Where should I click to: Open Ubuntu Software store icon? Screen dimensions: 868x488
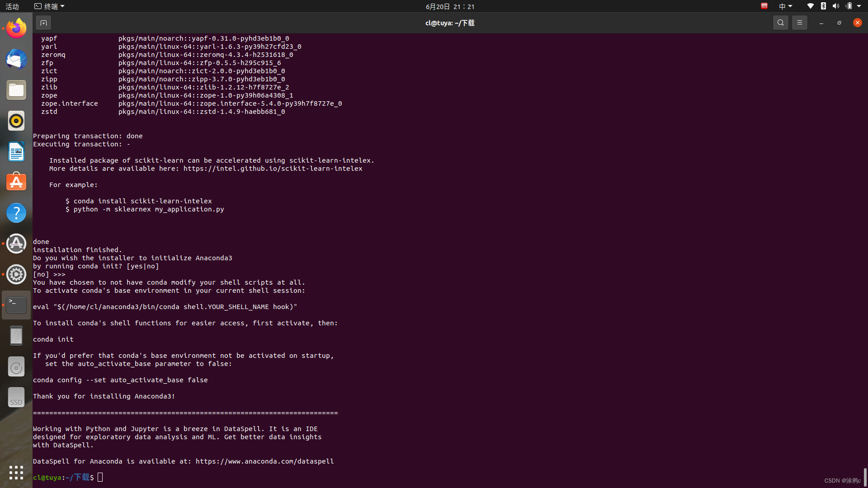(x=16, y=182)
